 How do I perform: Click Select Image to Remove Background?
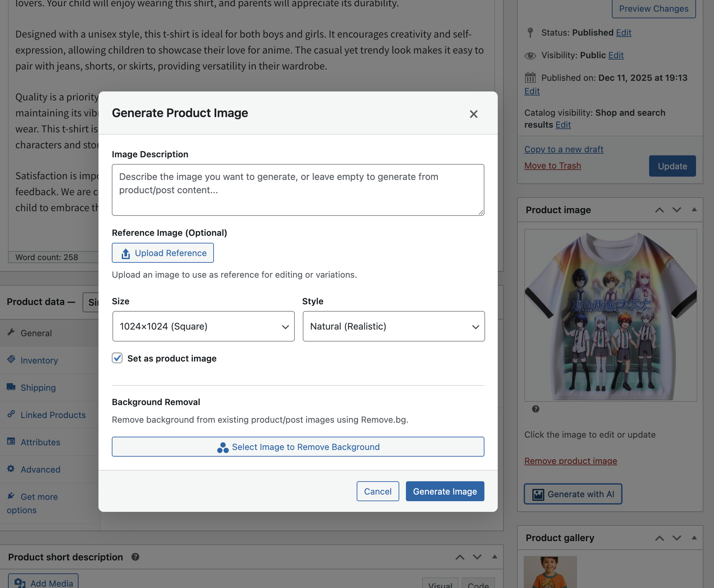pos(298,447)
